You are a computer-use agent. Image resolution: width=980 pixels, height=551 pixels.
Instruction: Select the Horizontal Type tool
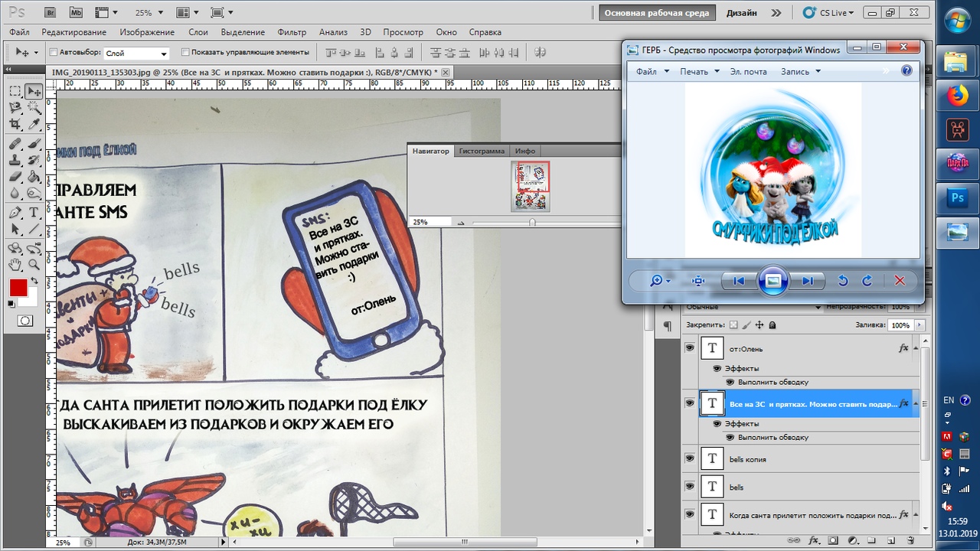tap(34, 213)
